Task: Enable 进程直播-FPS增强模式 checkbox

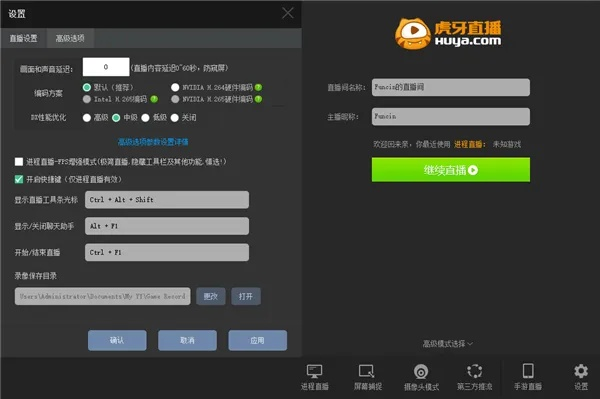Action: pos(19,161)
